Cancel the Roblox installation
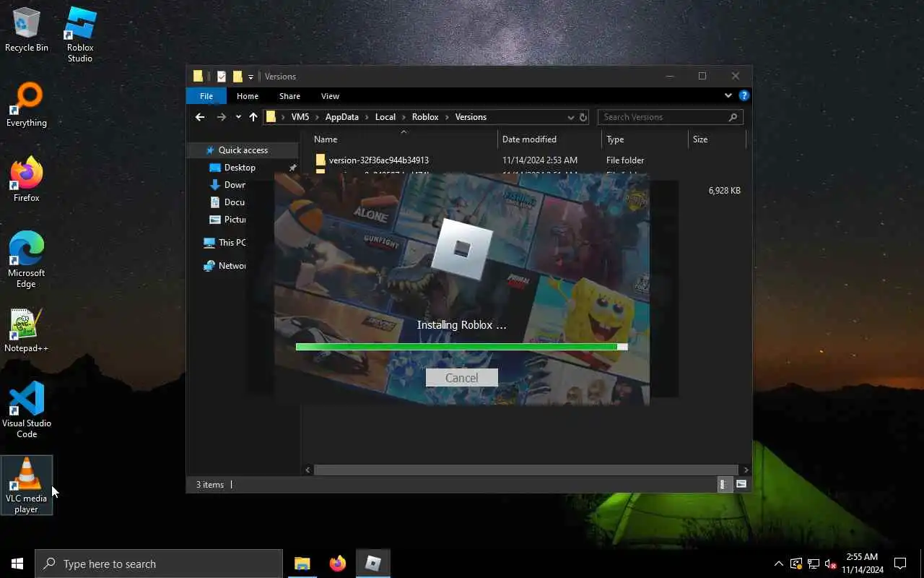Viewport: 924px width, 578px height. (x=461, y=378)
